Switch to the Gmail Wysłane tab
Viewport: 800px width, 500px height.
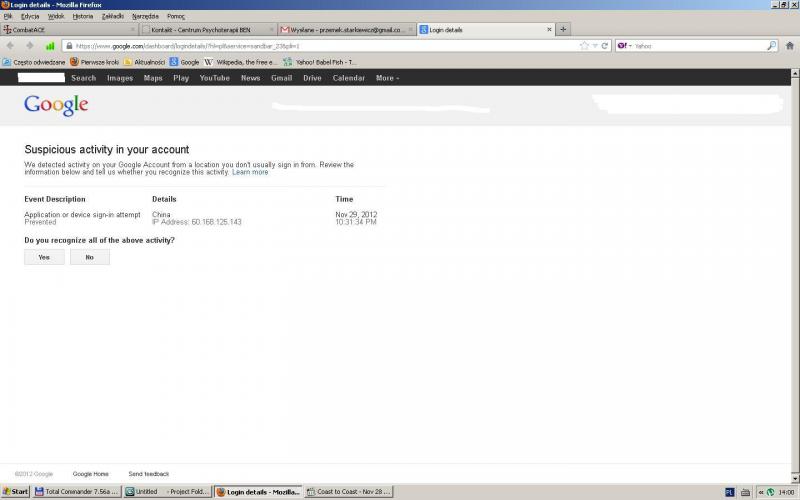tap(347, 30)
